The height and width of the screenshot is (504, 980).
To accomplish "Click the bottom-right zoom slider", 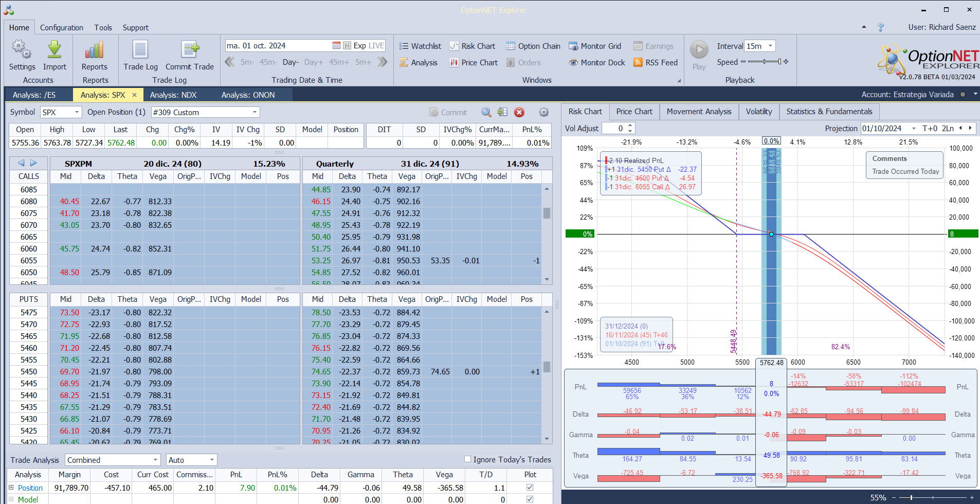I will (x=933, y=497).
